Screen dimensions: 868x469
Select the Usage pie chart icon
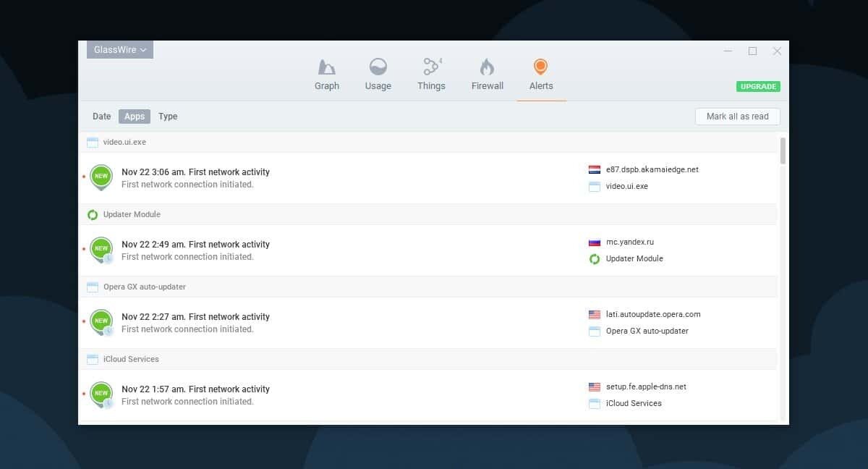pos(378,72)
